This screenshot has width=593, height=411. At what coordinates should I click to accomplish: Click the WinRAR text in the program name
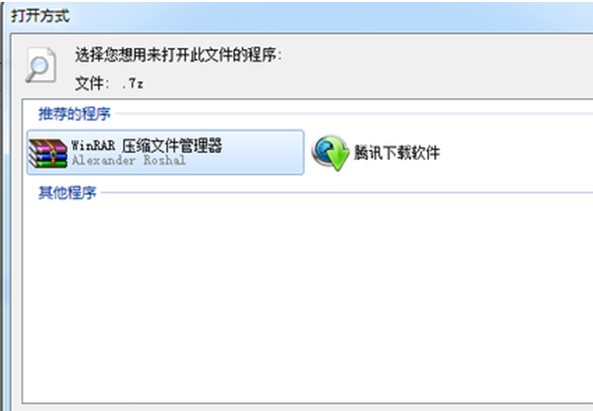tap(93, 145)
